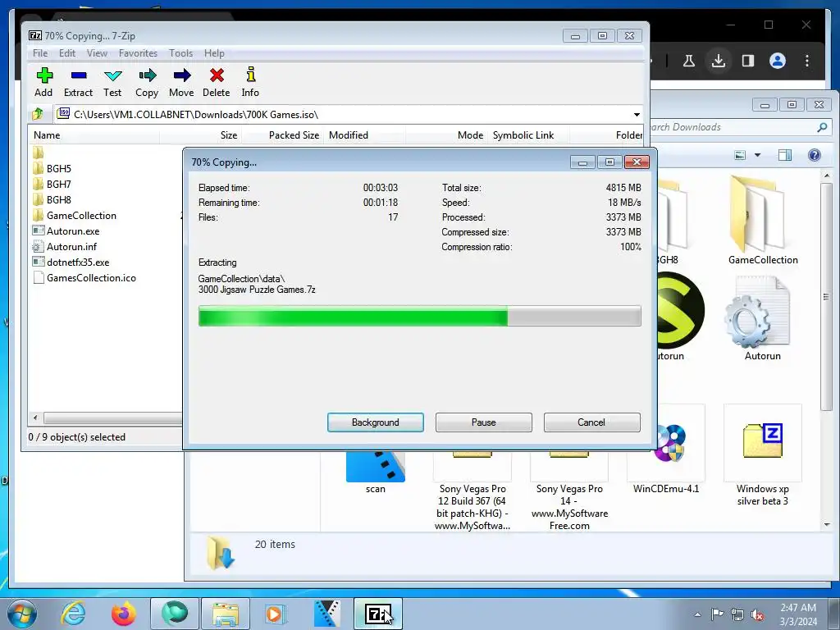The image size is (840, 630).
Task: Launch Firefox from the taskbar
Action: click(124, 614)
